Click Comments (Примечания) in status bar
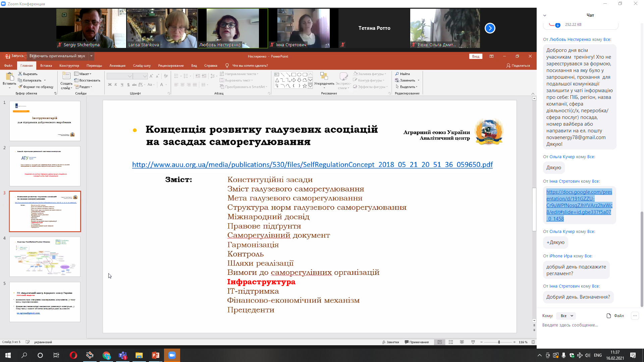 point(417,342)
